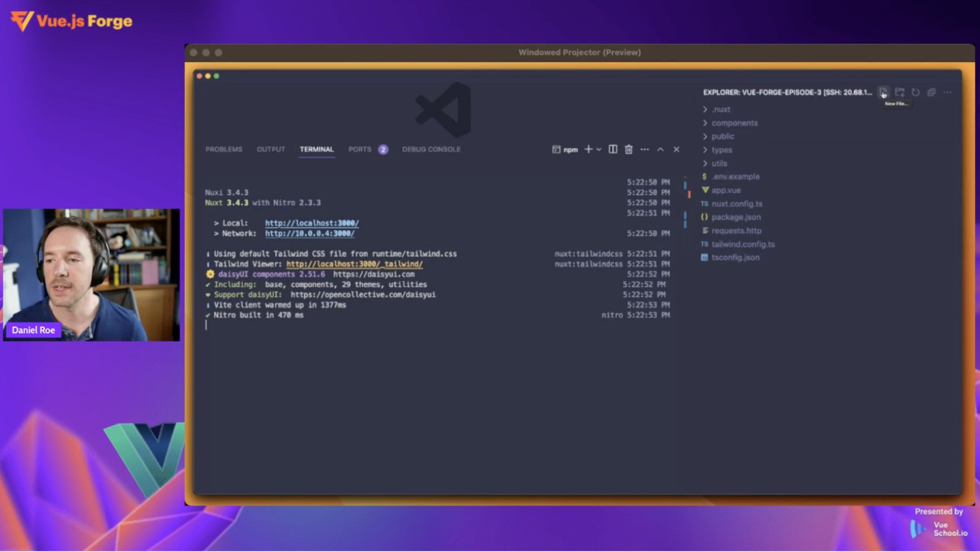Launch a new terminal with the plus icon
The height and width of the screenshot is (552, 980).
[x=588, y=149]
